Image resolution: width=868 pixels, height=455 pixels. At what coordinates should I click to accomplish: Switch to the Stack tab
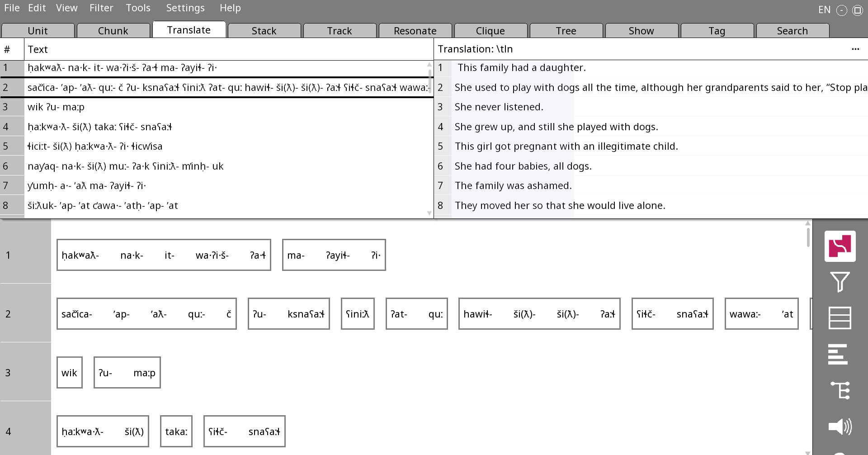click(x=264, y=31)
